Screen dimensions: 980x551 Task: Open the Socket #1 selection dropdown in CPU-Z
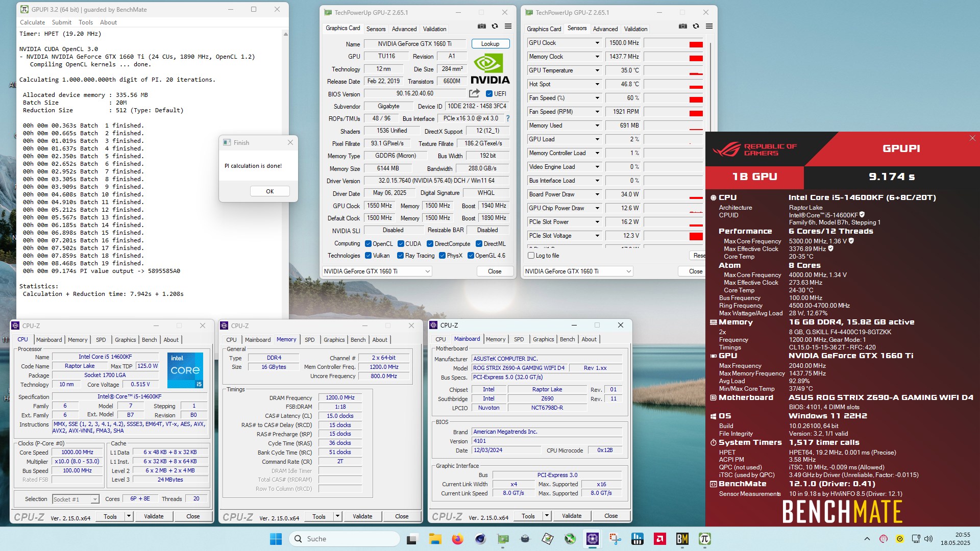76,499
